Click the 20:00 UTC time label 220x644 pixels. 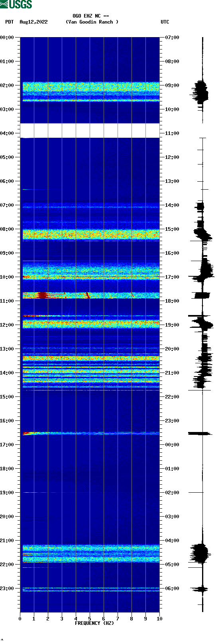(172, 349)
